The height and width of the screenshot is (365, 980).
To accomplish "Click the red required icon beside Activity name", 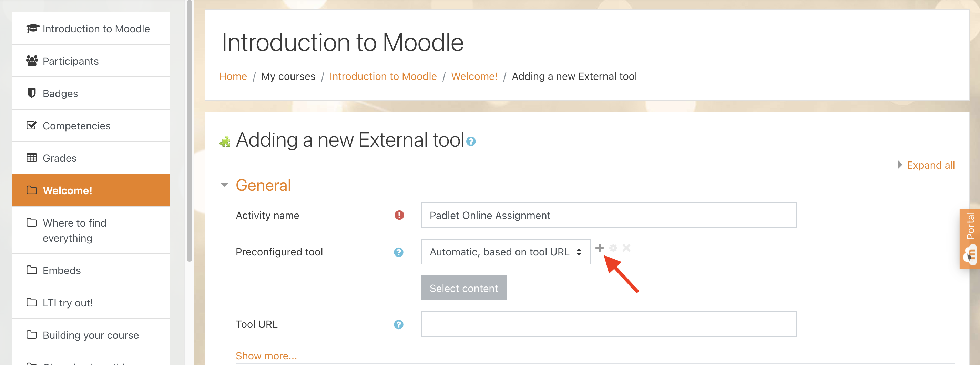I will point(399,215).
